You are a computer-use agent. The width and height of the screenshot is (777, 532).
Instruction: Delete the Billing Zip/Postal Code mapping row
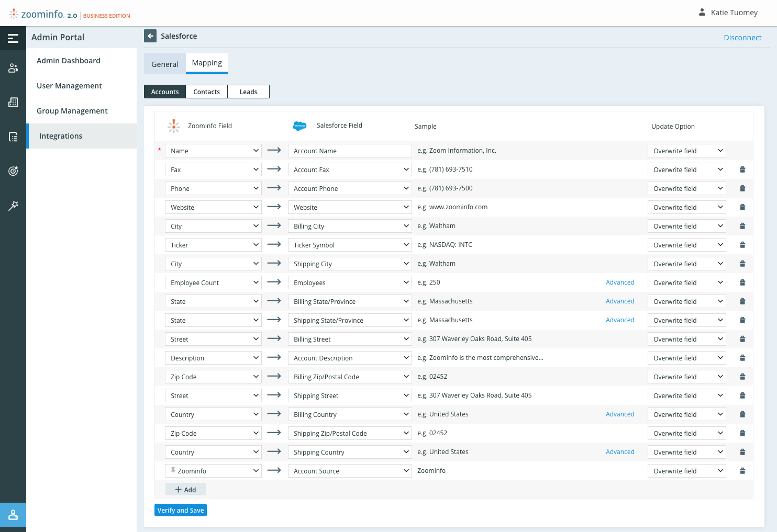[x=742, y=377]
